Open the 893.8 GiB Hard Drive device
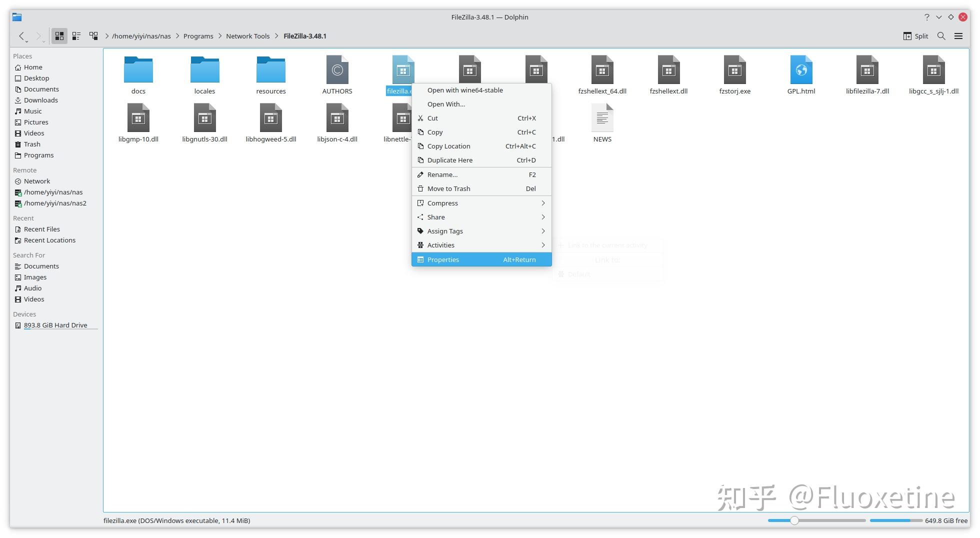This screenshot has width=980, height=538. 55,324
